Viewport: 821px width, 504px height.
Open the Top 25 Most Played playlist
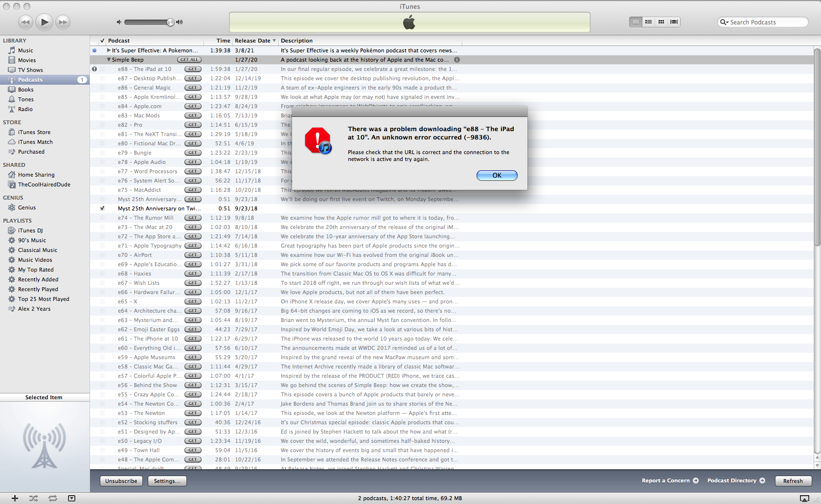(x=44, y=299)
